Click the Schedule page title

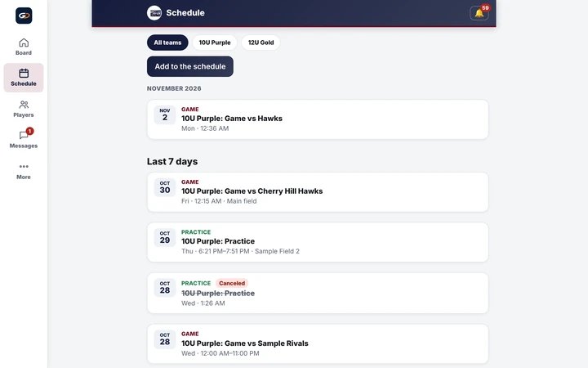point(185,13)
